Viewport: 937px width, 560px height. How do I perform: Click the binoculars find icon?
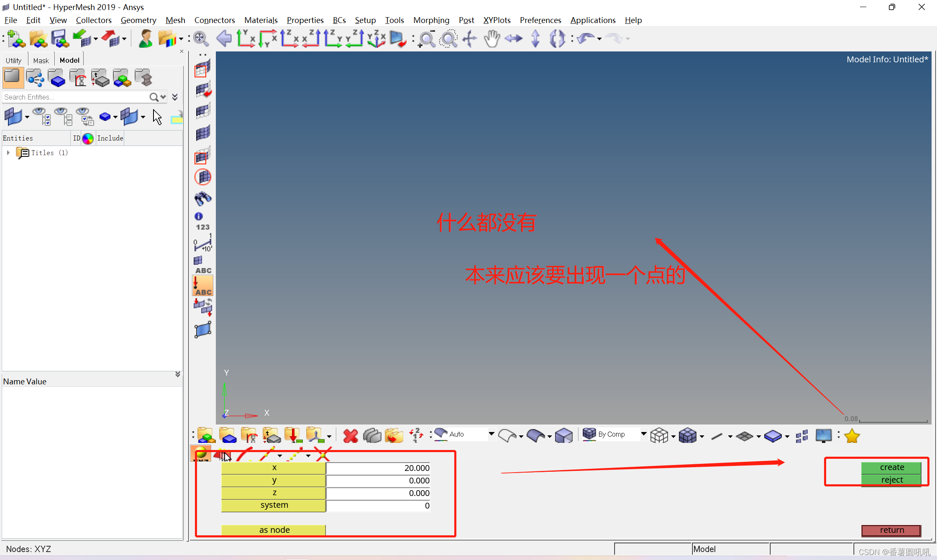203,198
